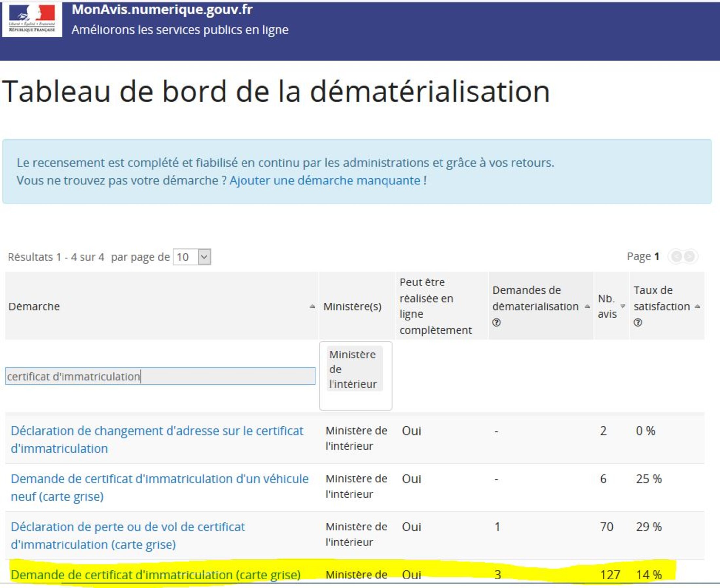
Task: Click help icon under Demandes de dématerialisation
Action: coord(496,322)
